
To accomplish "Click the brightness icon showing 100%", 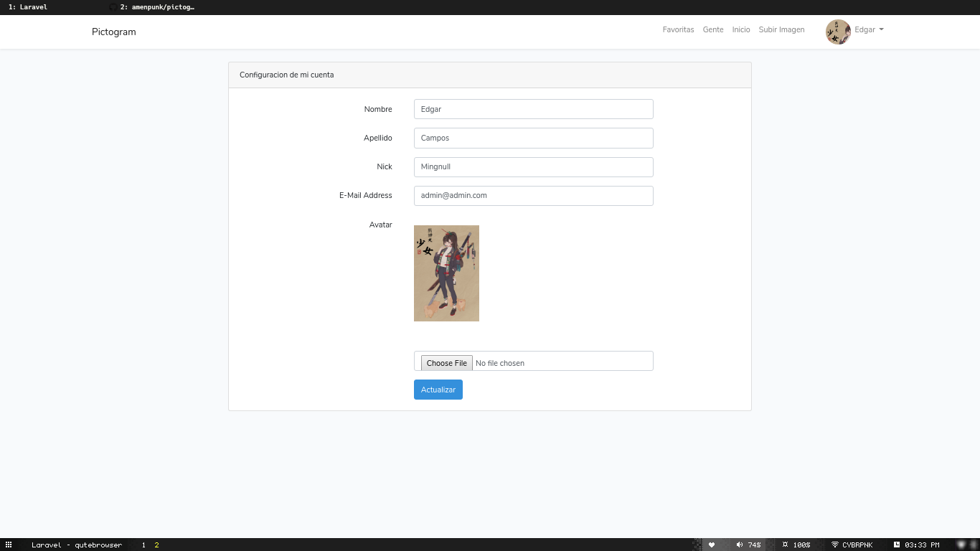I will [x=786, y=545].
